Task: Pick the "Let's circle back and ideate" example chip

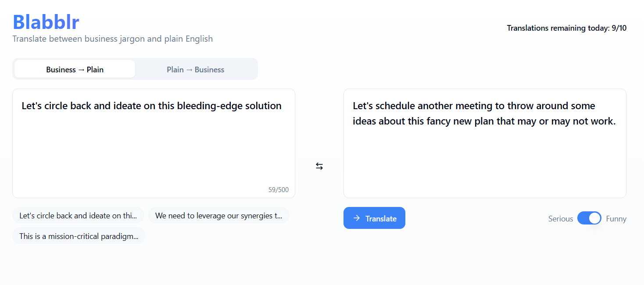Action: 78,216
